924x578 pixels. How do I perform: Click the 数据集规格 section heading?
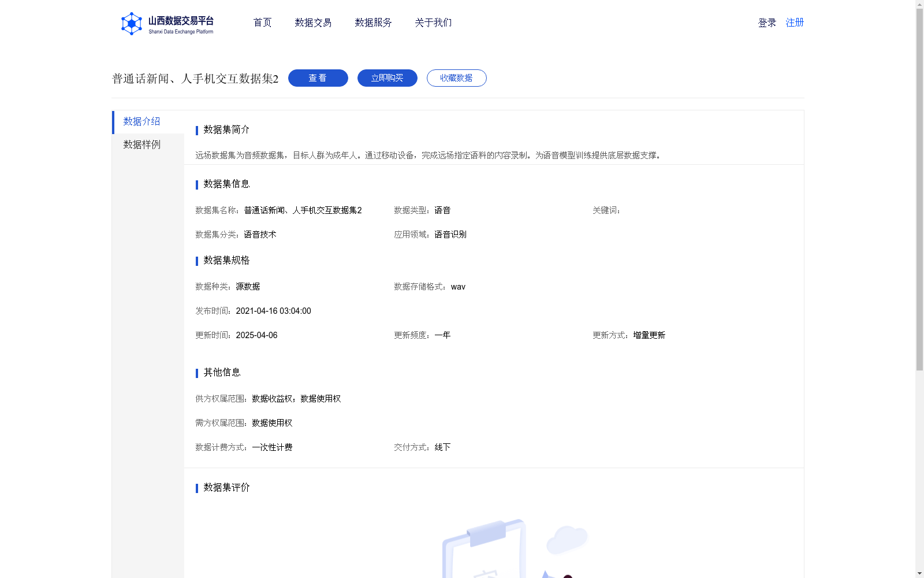[226, 260]
